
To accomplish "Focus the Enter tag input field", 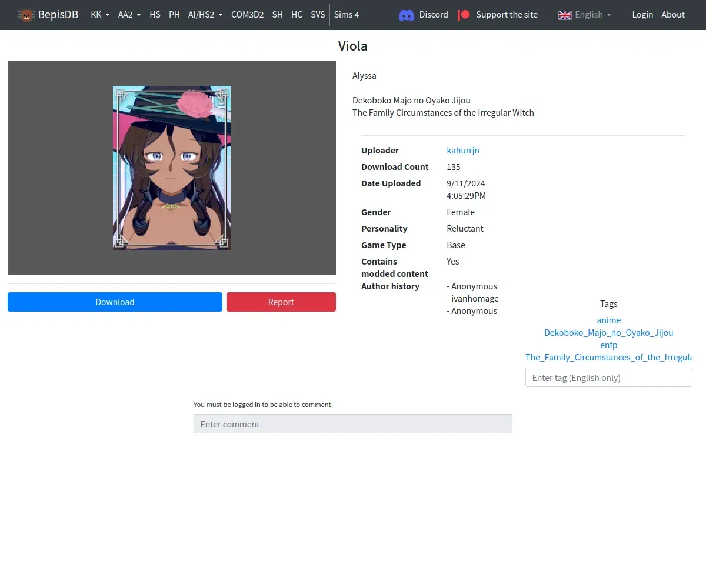I will tap(609, 377).
